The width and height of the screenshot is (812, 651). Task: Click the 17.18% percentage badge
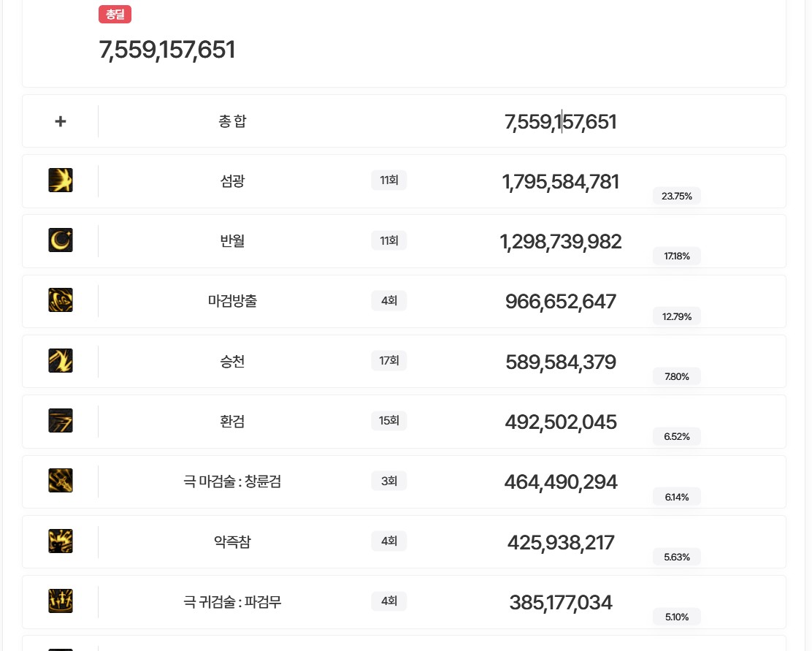(x=676, y=256)
